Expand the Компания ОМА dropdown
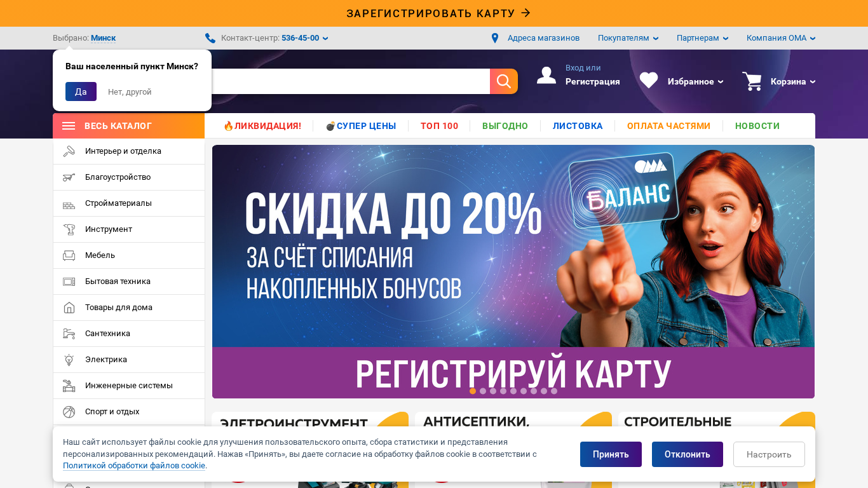 pos(781,38)
